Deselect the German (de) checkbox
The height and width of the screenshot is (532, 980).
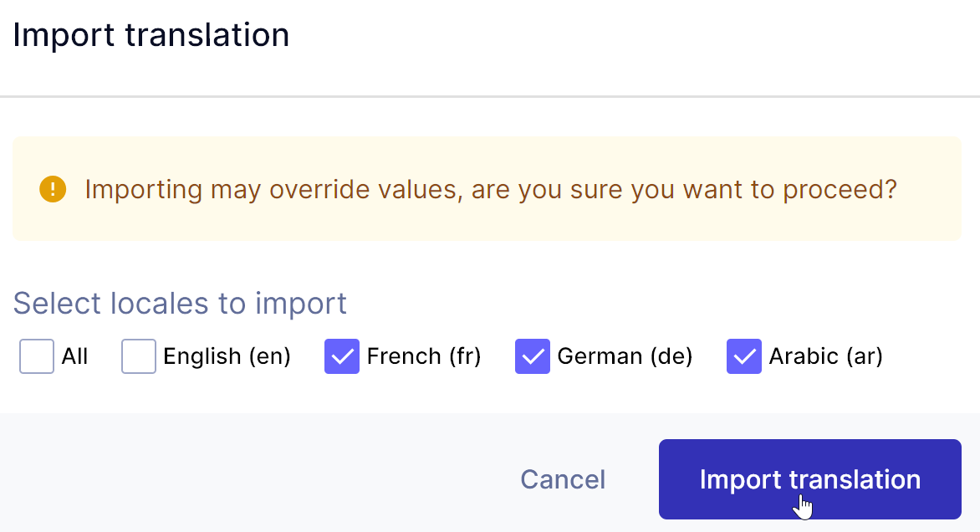click(x=533, y=356)
